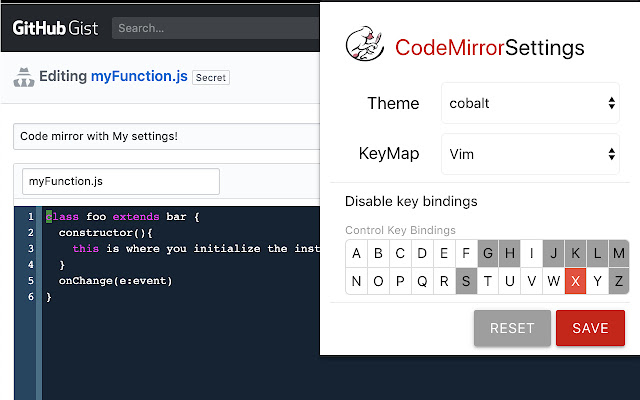Toggle the G control key binding
This screenshot has width=640, height=400.
click(488, 253)
